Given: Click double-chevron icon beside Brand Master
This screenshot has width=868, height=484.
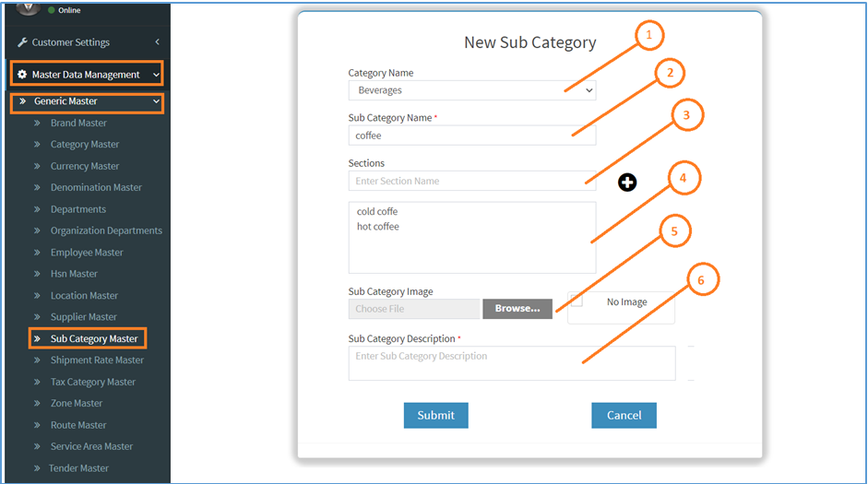Looking at the screenshot, I should click(x=37, y=123).
